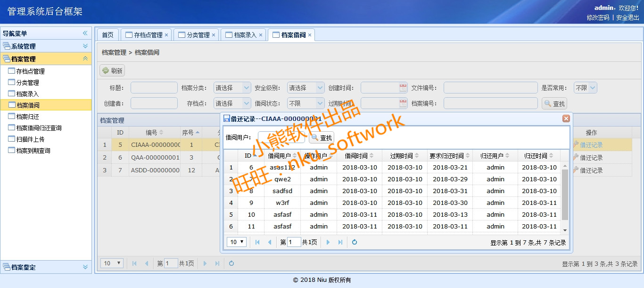The height and width of the screenshot is (288, 644).
Task: Click the green refresh icon button
Action: point(112,71)
